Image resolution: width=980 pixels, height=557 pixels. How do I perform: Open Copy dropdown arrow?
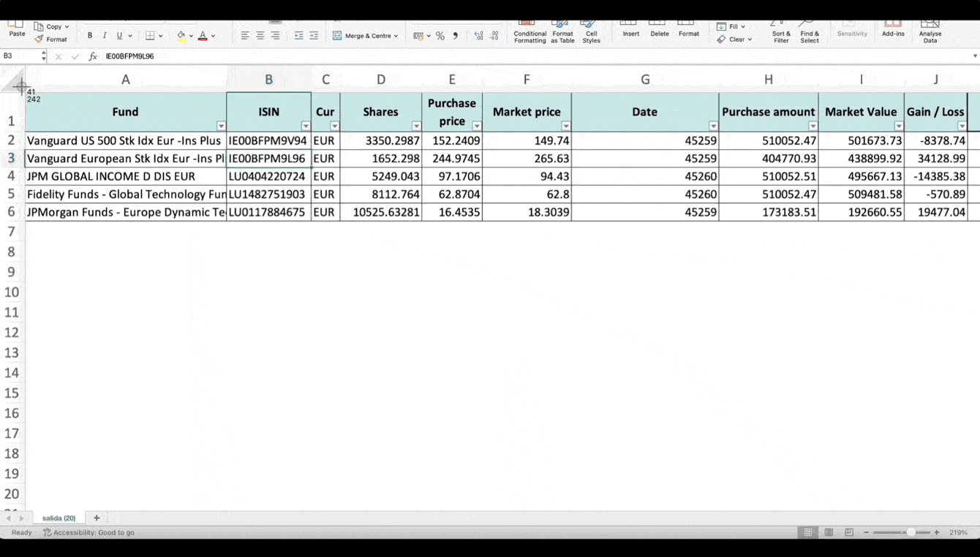(x=67, y=27)
